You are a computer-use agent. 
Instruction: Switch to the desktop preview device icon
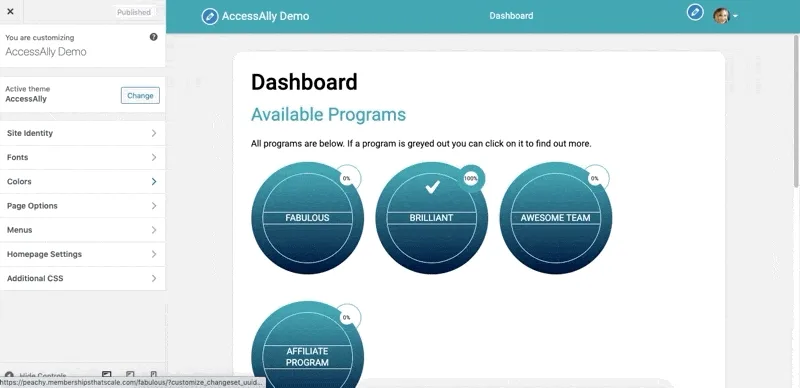click(107, 375)
